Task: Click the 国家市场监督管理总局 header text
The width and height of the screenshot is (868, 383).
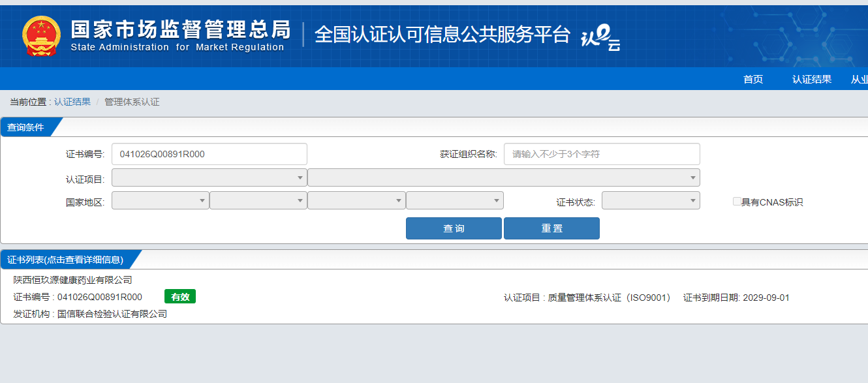Action: pos(180,29)
